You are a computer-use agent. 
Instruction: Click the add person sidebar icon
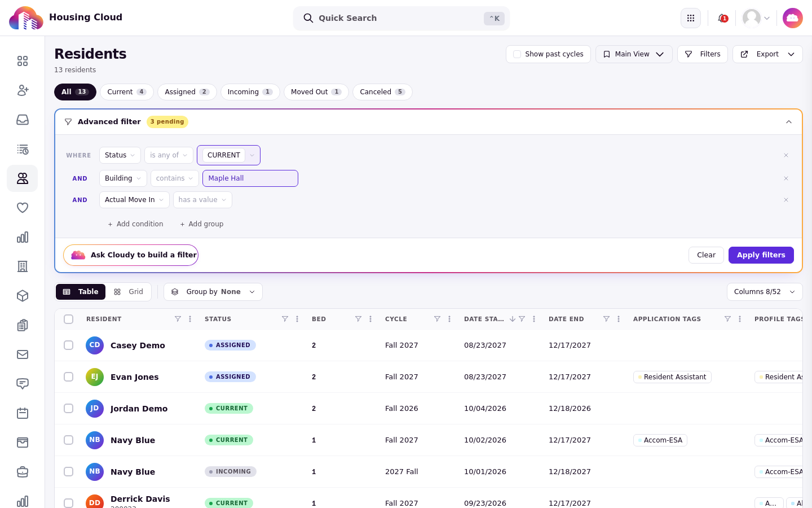point(23,90)
